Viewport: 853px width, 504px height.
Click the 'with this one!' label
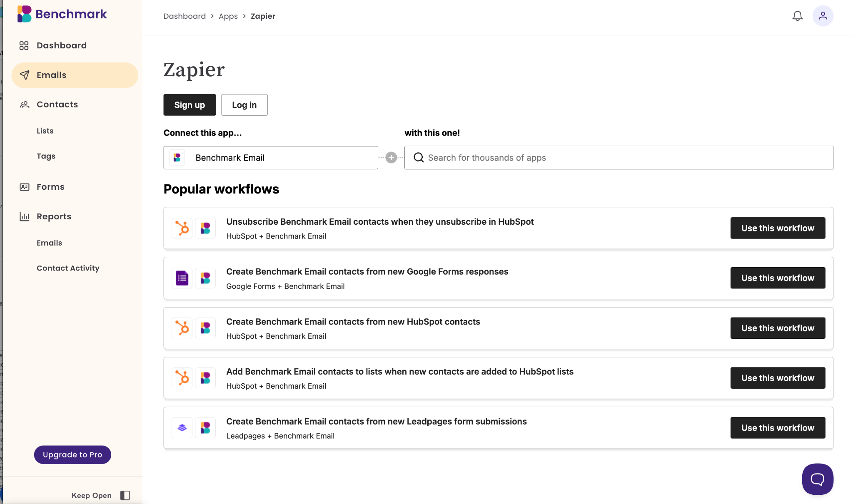coord(432,133)
